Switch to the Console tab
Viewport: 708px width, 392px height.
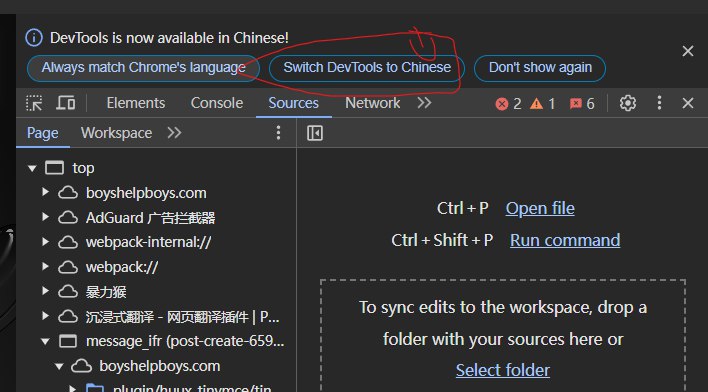(217, 103)
